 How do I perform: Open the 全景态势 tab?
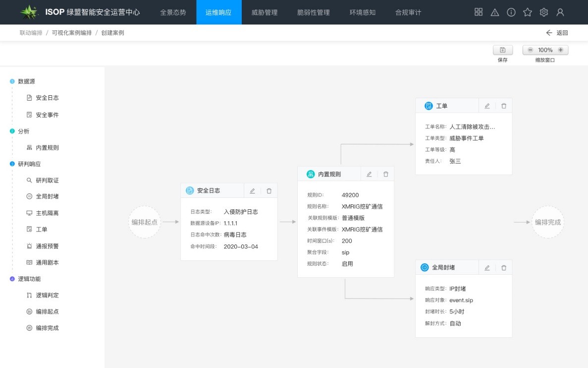pos(173,12)
